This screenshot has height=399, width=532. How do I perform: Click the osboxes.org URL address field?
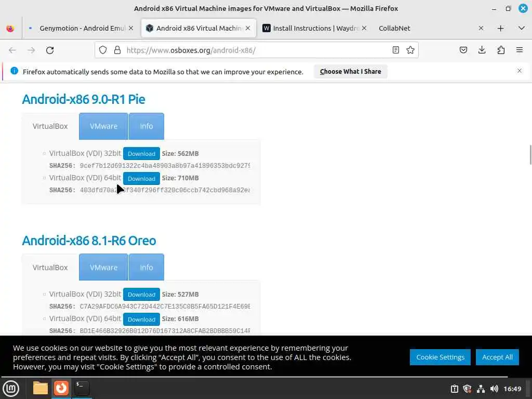pyautogui.click(x=256, y=50)
